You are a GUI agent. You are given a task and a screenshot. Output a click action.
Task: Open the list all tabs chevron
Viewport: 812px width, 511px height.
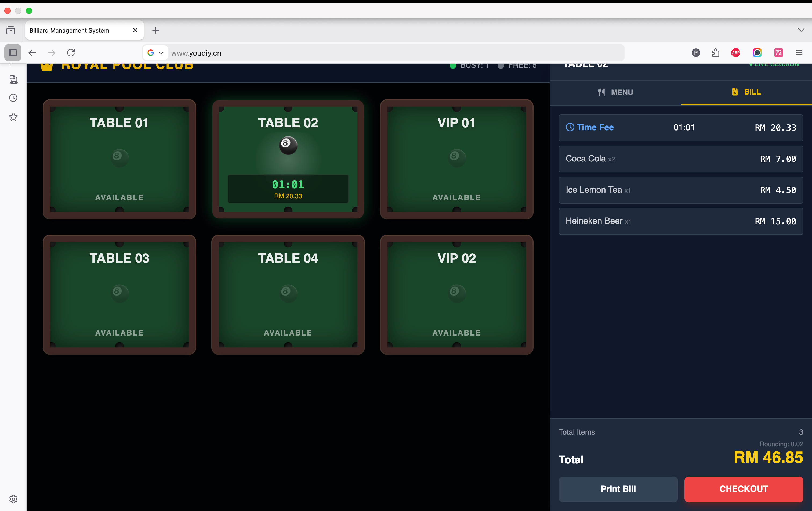pos(801,30)
